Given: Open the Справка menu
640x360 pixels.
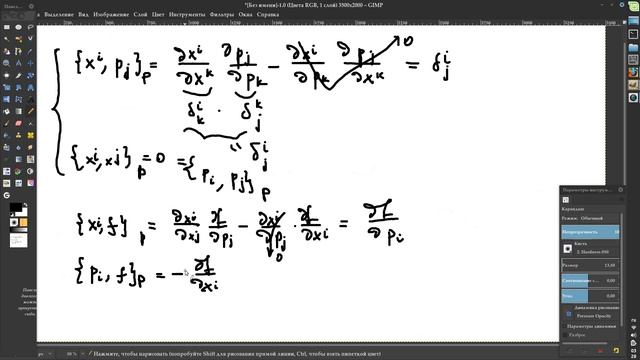Looking at the screenshot, I should tap(268, 14).
